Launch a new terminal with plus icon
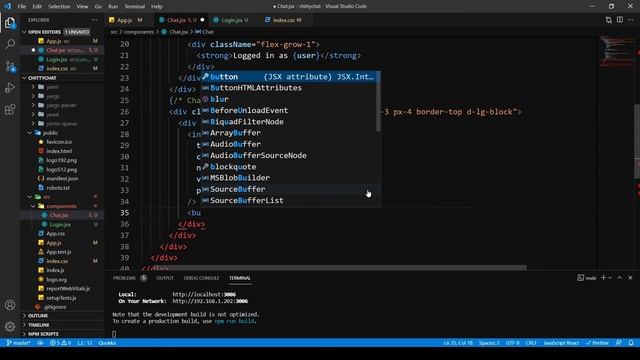This screenshot has height=360, width=640. tap(603, 278)
